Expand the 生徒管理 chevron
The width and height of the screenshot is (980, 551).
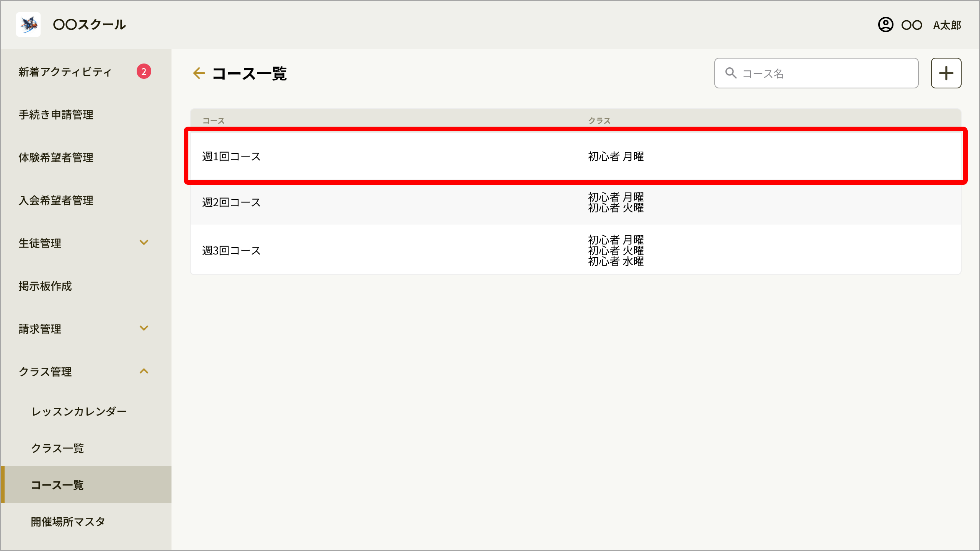pyautogui.click(x=144, y=243)
